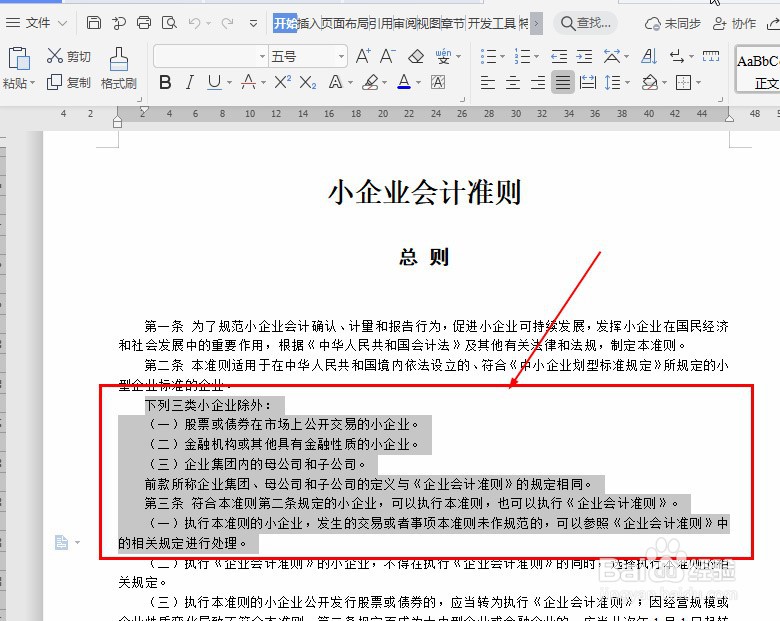Click the 协作 (collaborate) button
The width and height of the screenshot is (780, 621).
[x=735, y=23]
